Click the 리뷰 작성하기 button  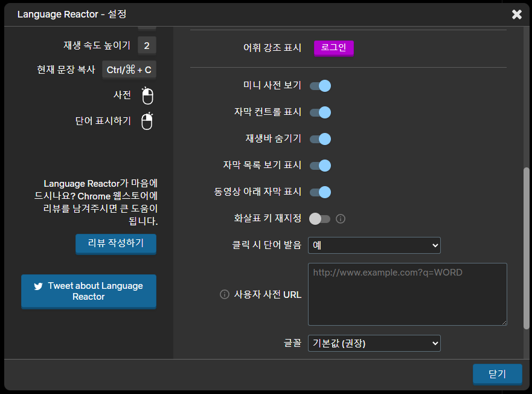(x=116, y=244)
